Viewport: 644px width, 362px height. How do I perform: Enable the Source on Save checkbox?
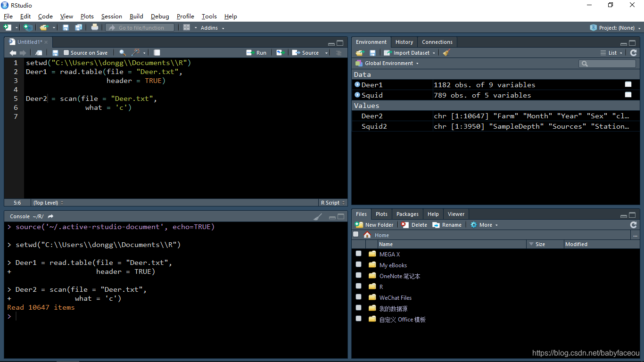point(66,53)
